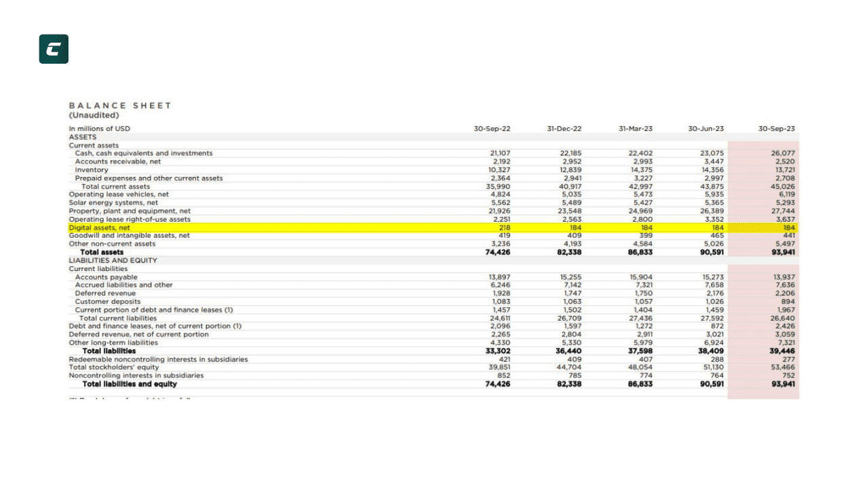Click 'Operating lease vehicles, net' row label
The image size is (868, 488).
(119, 195)
